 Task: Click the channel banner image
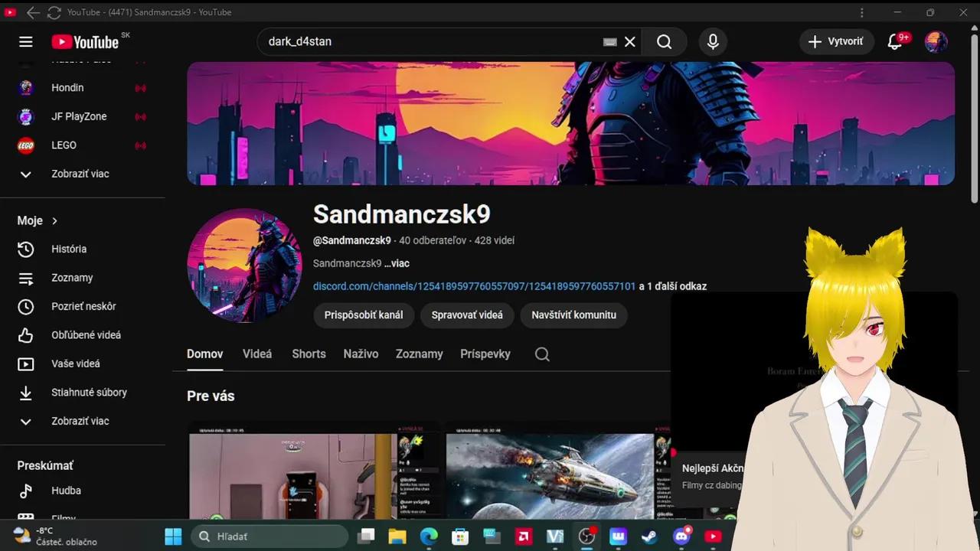click(x=570, y=124)
